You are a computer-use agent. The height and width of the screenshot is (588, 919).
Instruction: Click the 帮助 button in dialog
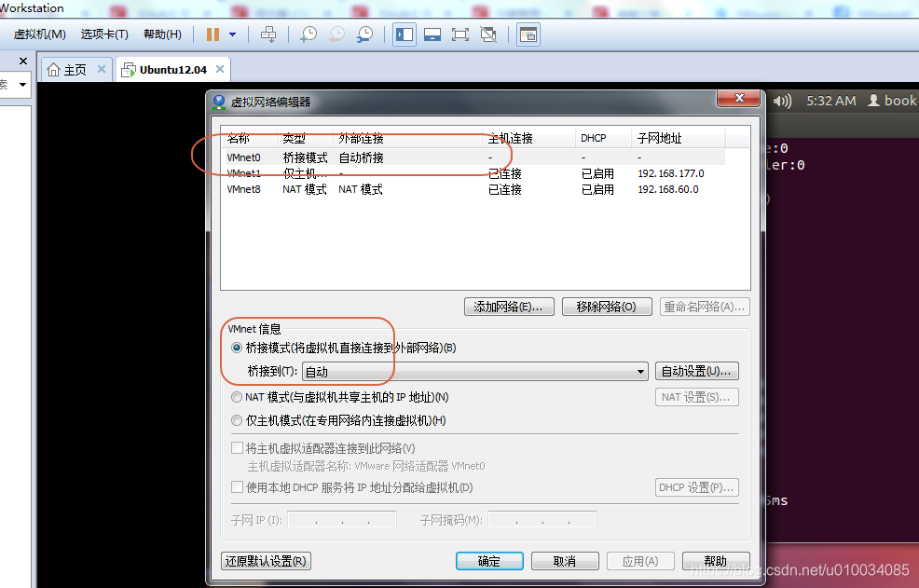(x=716, y=561)
